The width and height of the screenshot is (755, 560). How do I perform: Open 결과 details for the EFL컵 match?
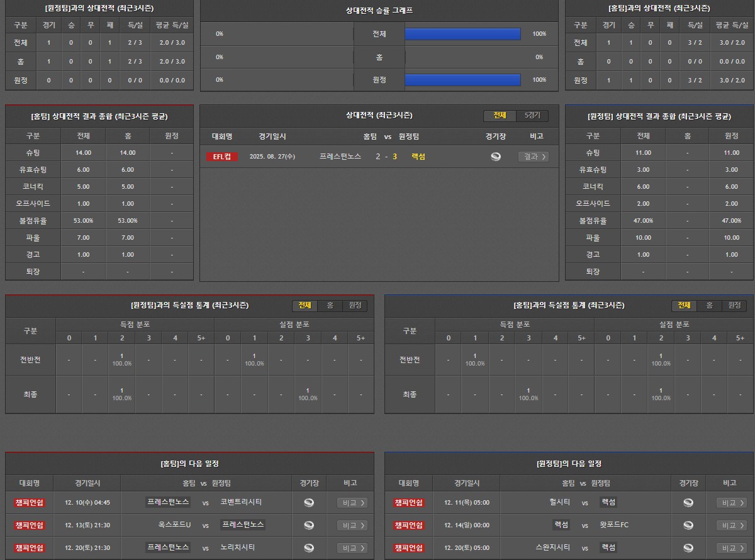pyautogui.click(x=533, y=157)
